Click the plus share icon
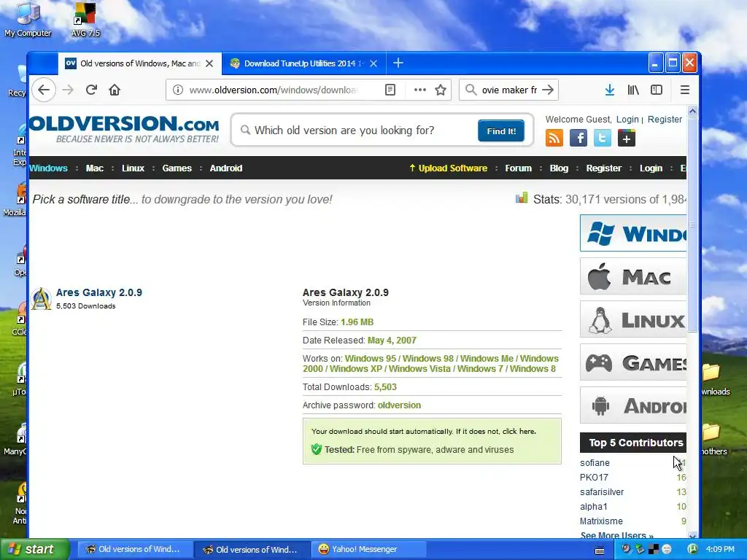The image size is (747, 560). [x=627, y=138]
